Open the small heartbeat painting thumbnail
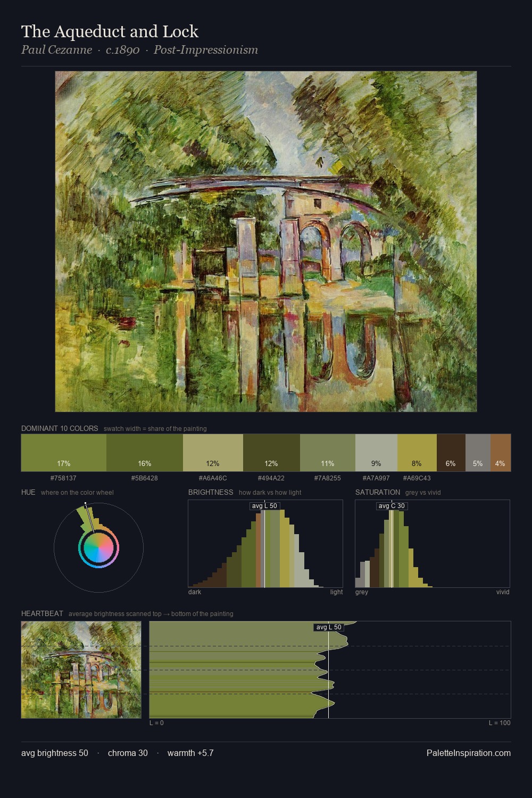 click(x=81, y=670)
